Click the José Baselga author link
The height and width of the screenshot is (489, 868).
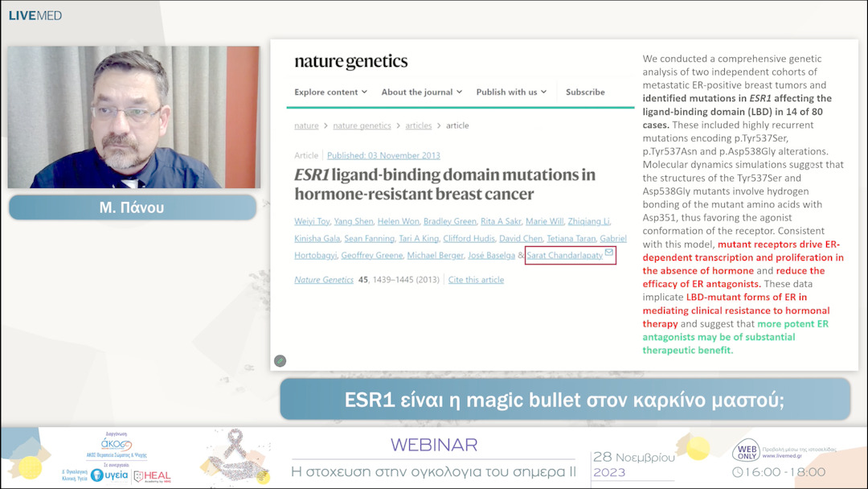click(x=491, y=256)
